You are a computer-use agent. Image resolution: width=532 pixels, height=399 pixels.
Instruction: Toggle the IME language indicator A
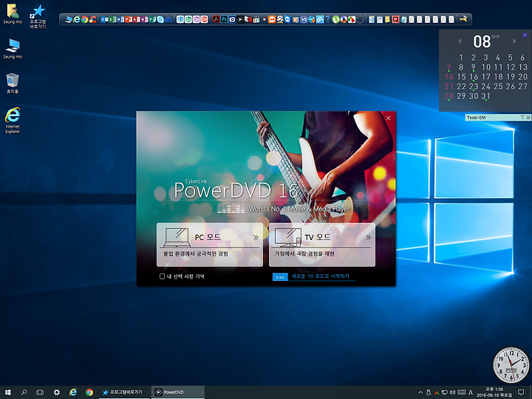tap(470, 392)
